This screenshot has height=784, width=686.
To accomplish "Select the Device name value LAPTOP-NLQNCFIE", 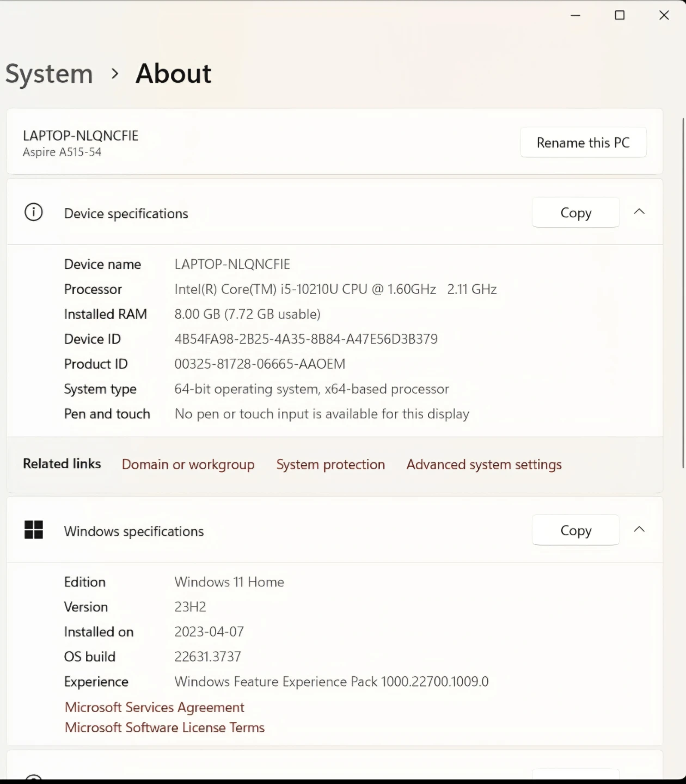I will 232,264.
